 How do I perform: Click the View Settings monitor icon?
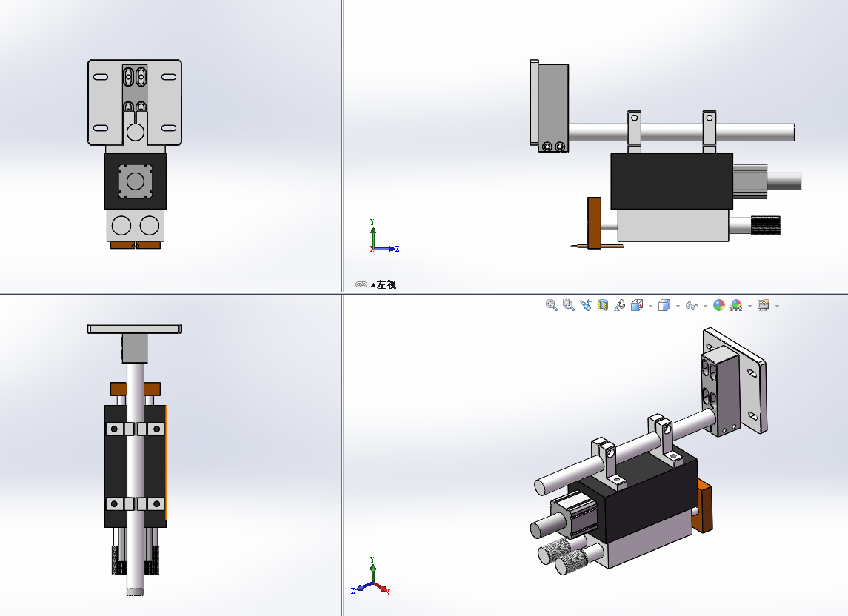pyautogui.click(x=763, y=306)
